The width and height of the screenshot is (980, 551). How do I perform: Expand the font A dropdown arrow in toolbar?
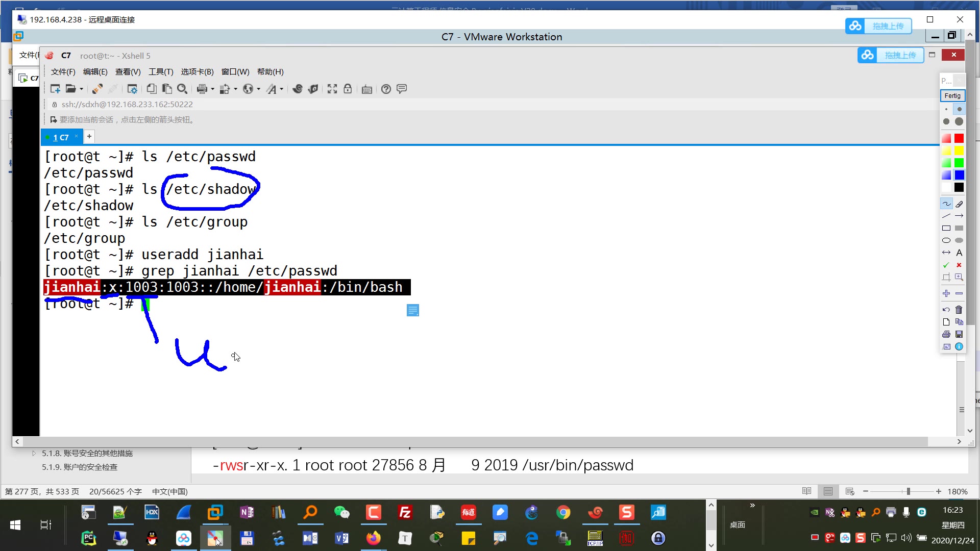(x=281, y=89)
